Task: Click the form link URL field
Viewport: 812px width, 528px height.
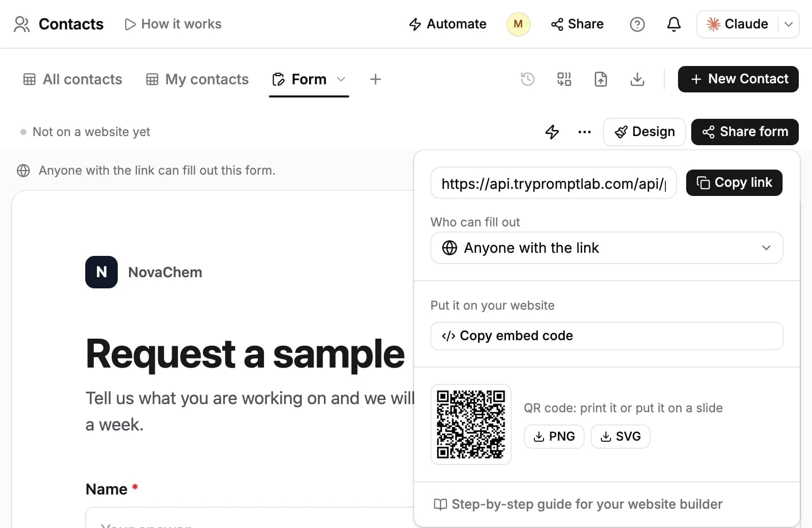Action: tap(554, 183)
